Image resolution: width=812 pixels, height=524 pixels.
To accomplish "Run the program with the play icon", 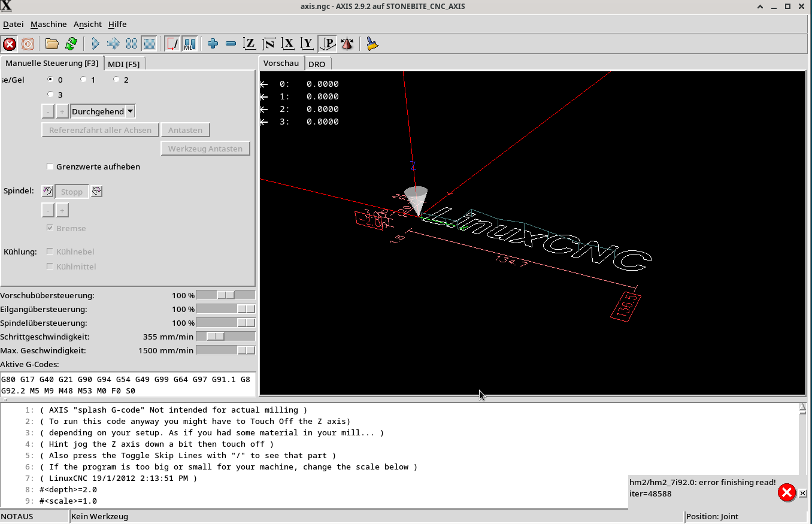I will [x=95, y=44].
